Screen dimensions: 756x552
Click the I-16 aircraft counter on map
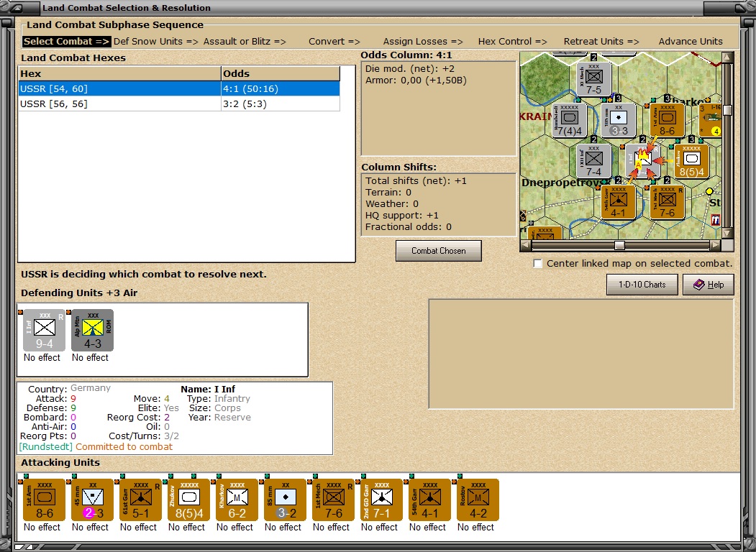711,120
